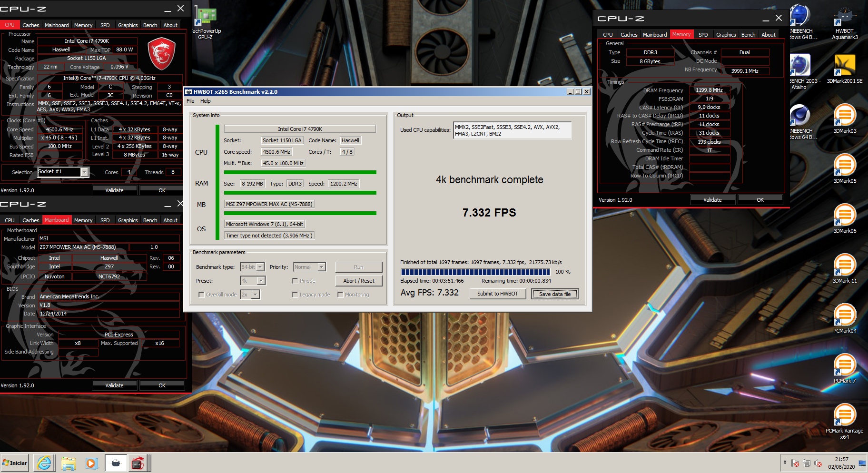Show hidden system tray icons
The image size is (868, 473).
tap(785, 463)
